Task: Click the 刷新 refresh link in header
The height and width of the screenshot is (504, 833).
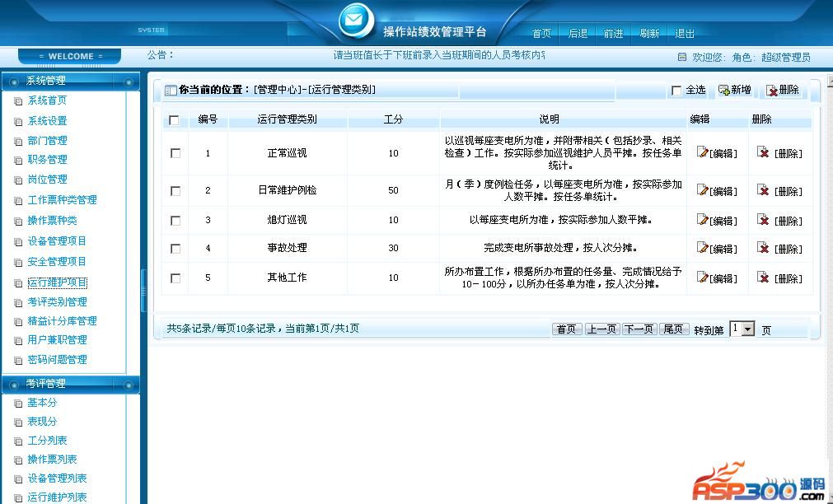Action: pos(649,34)
